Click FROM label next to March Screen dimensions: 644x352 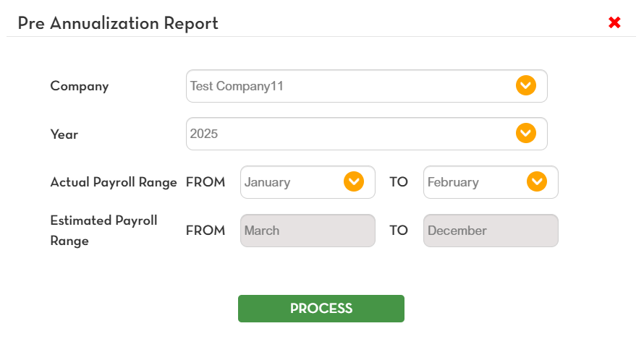(x=206, y=230)
